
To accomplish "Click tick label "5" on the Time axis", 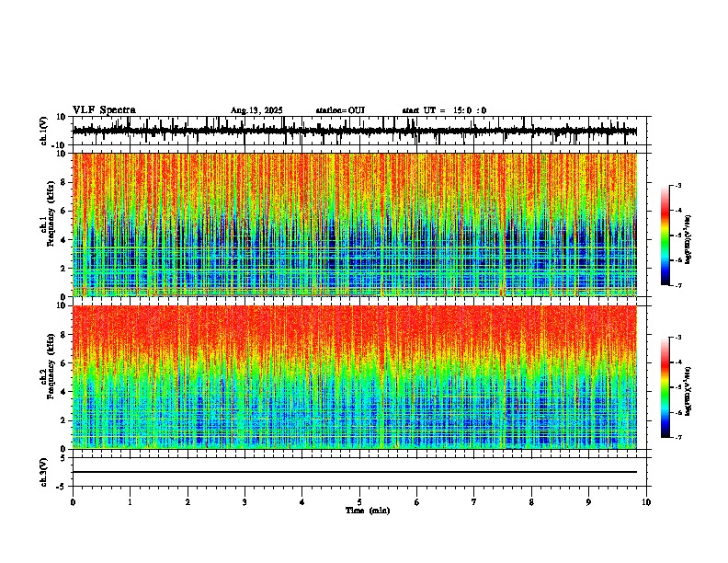I will 359,502.
